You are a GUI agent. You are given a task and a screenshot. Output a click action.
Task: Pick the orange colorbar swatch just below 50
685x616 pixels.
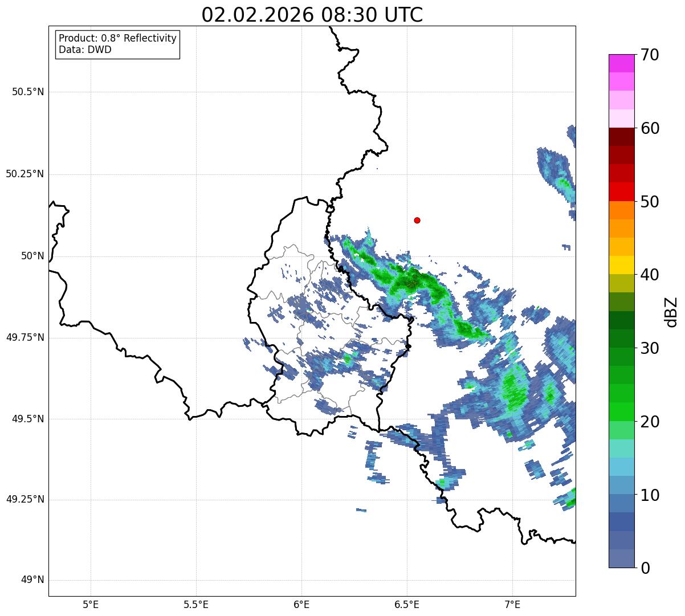[622, 210]
